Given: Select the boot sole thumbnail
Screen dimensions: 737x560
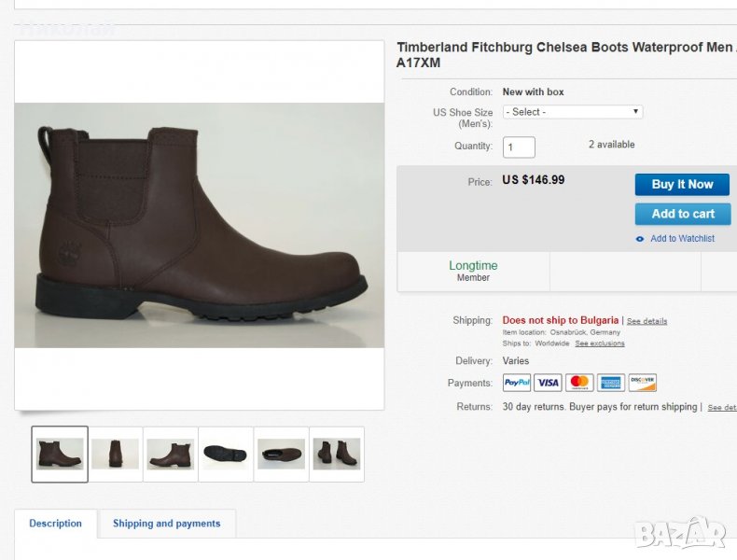Looking at the screenshot, I should coord(225,455).
